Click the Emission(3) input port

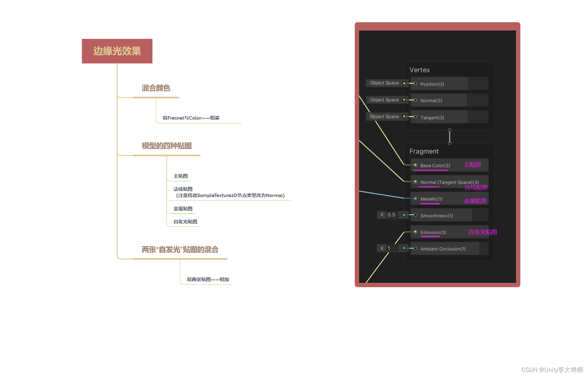[415, 232]
